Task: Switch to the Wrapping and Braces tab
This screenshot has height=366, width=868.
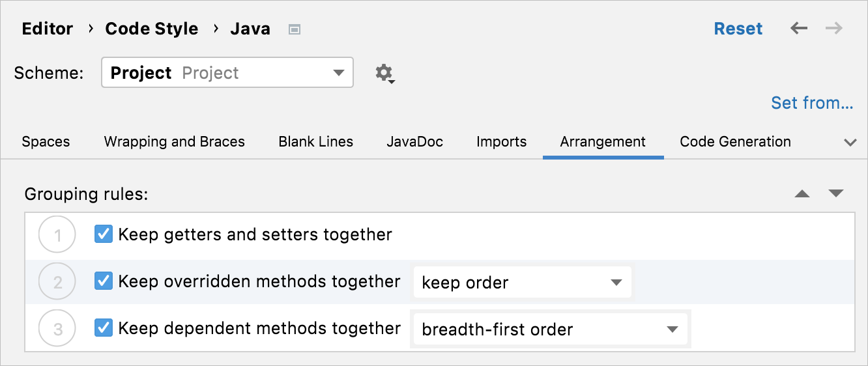Action: (175, 142)
